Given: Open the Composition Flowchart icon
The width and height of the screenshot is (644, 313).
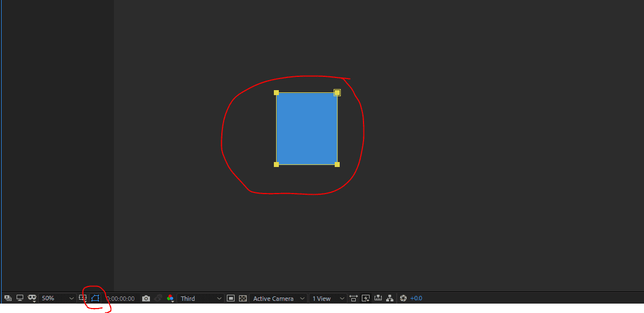Looking at the screenshot, I should pyautogui.click(x=389, y=298).
